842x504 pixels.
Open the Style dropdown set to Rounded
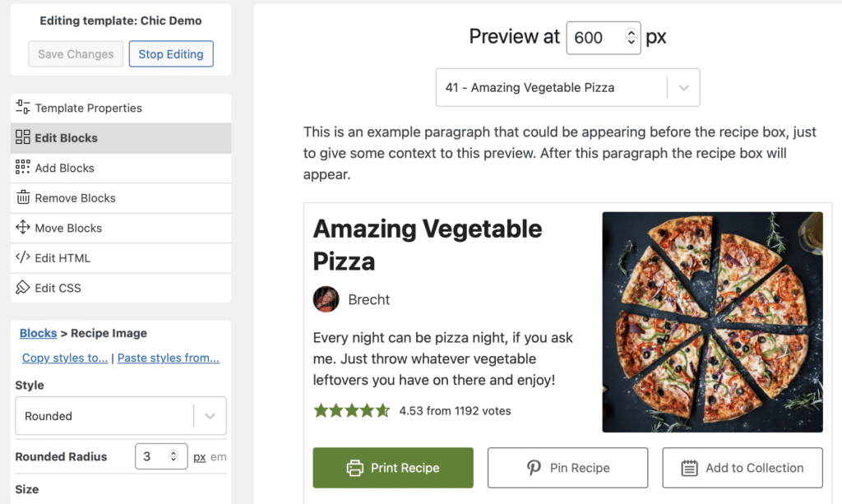click(x=120, y=416)
